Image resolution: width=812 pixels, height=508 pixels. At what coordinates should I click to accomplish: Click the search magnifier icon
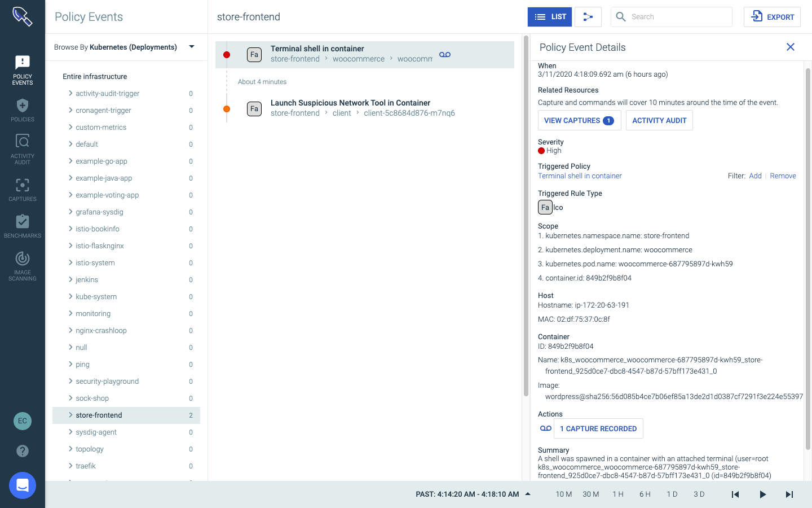tap(621, 17)
